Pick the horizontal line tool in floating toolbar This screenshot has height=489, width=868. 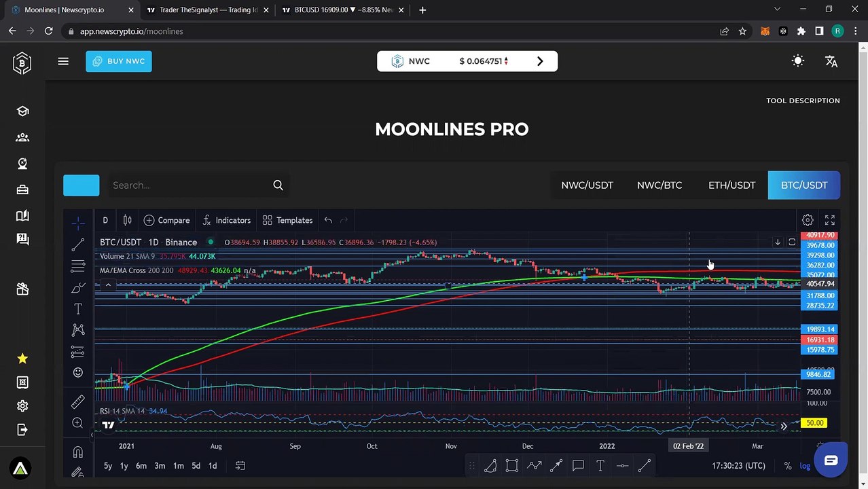point(622,466)
